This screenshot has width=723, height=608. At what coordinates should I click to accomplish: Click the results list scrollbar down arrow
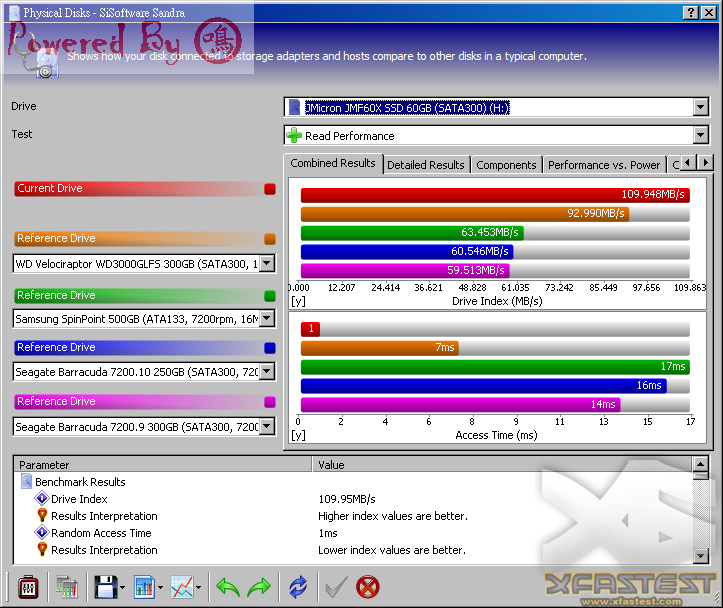700,556
